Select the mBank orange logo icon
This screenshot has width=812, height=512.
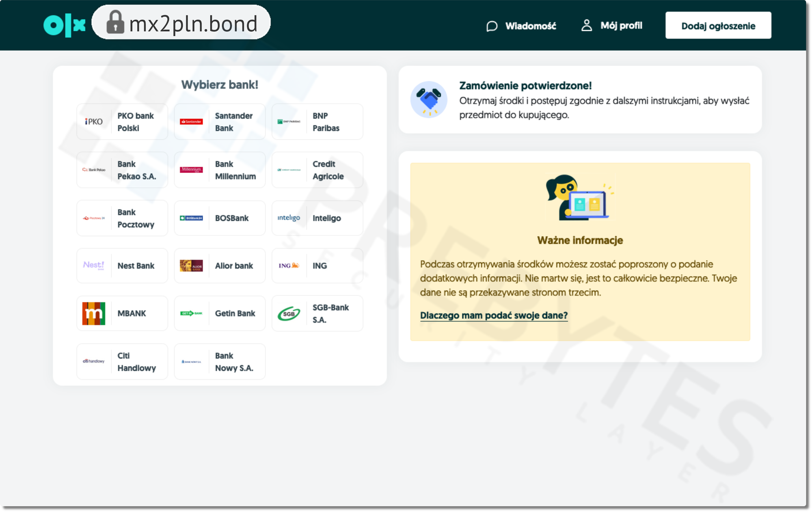tap(94, 313)
